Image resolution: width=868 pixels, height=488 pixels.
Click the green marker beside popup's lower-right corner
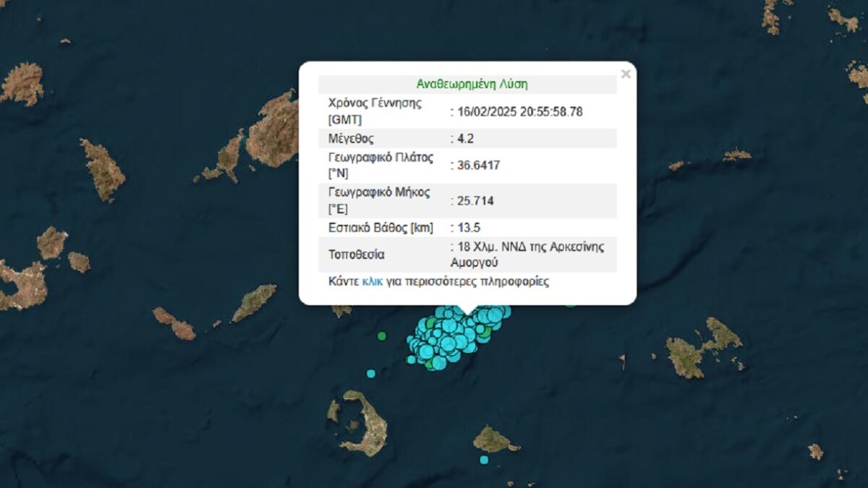(x=571, y=304)
